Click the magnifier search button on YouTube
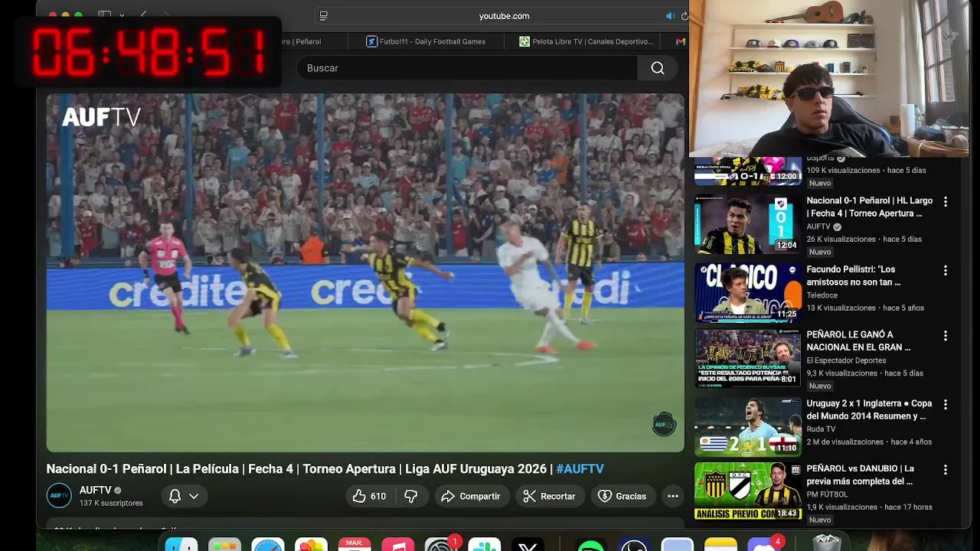This screenshot has height=551, width=980. coord(658,68)
